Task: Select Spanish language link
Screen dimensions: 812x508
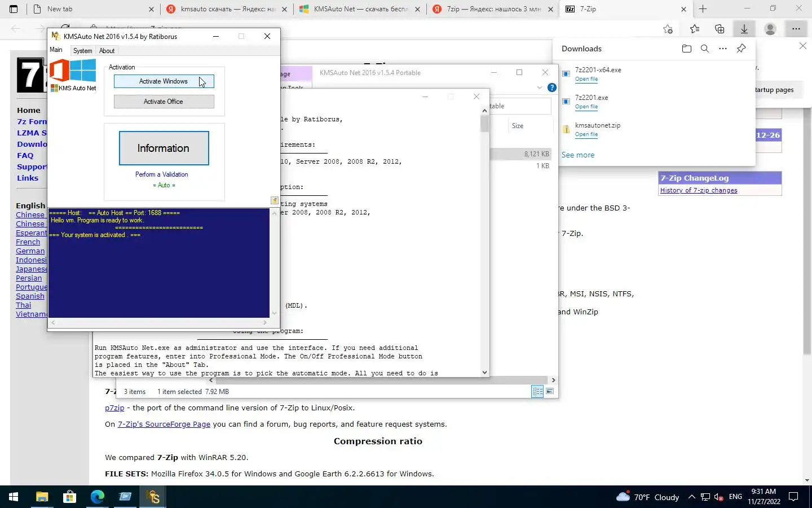Action: coord(30,296)
